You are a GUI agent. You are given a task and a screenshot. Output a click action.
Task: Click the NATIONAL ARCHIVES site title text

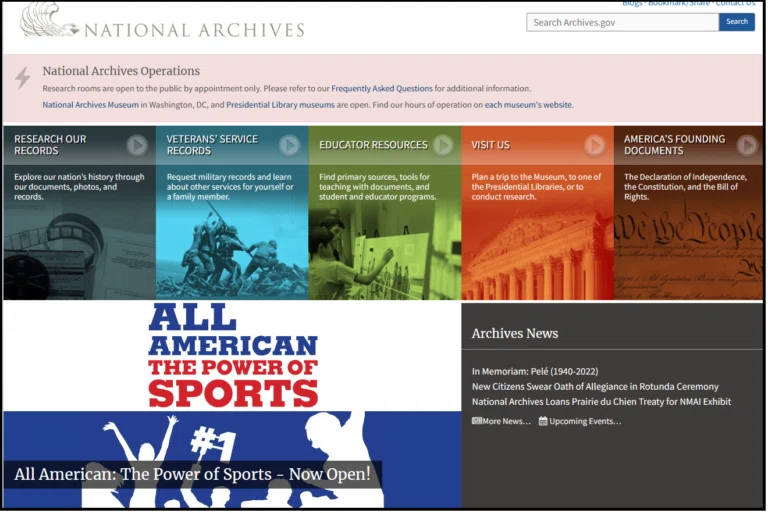tap(194, 30)
